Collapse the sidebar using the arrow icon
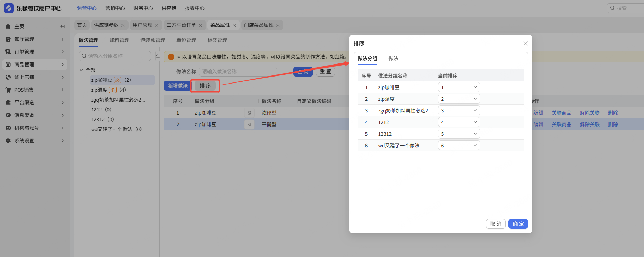644x257 pixels. (x=63, y=26)
